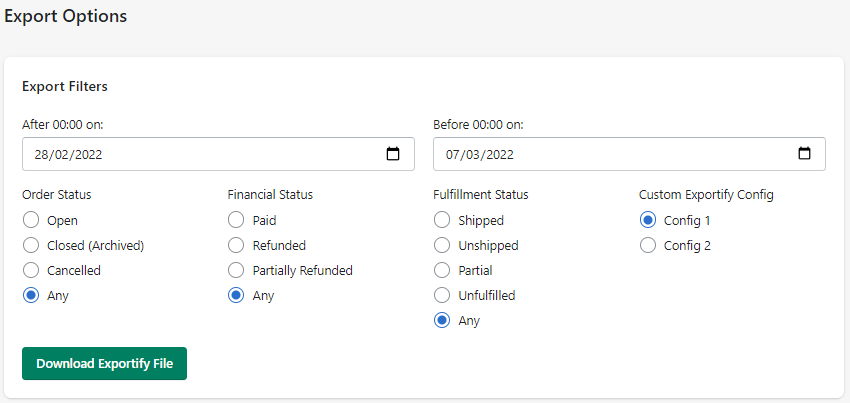Select Partial fulfillment status

(442, 270)
